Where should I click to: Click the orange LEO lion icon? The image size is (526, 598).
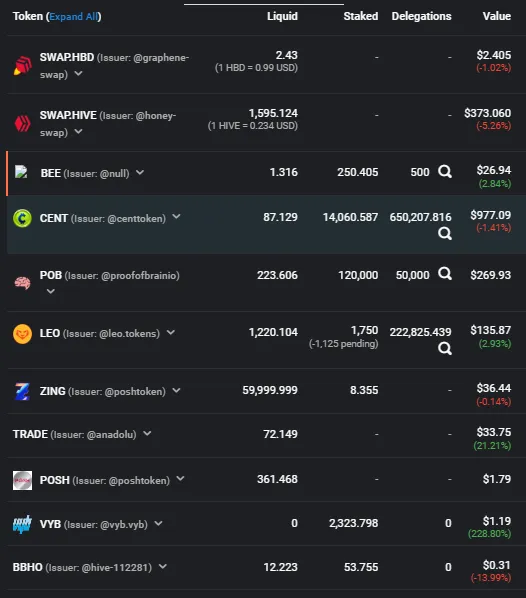point(23,334)
